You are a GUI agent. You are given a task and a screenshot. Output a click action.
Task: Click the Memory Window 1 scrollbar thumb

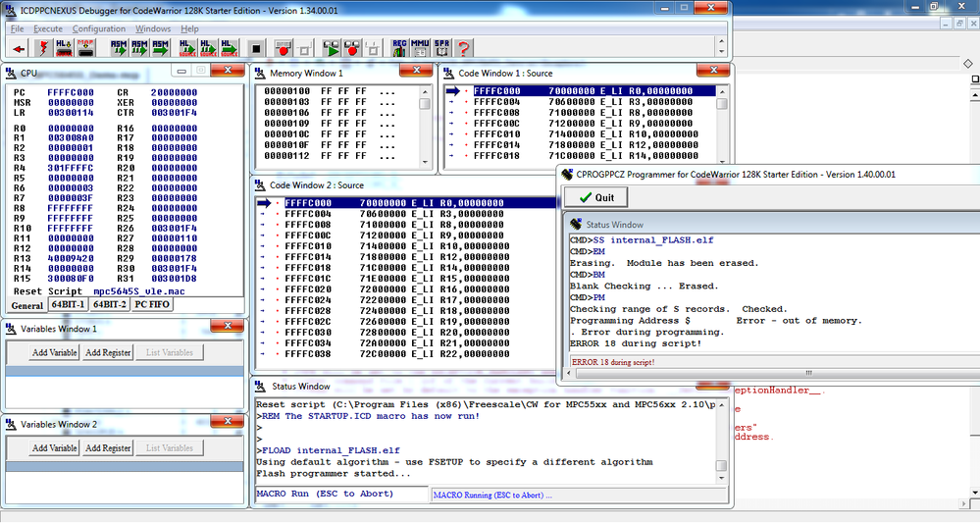[425, 104]
